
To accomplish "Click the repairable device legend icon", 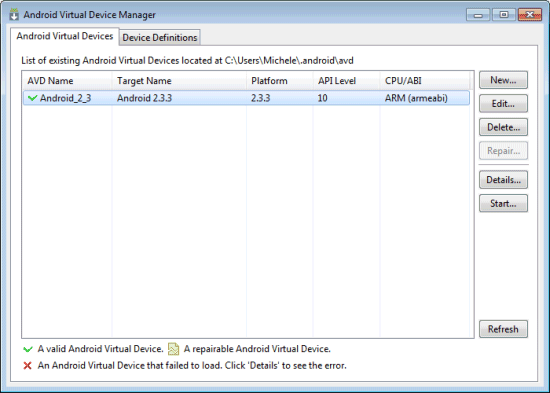I will pyautogui.click(x=173, y=349).
